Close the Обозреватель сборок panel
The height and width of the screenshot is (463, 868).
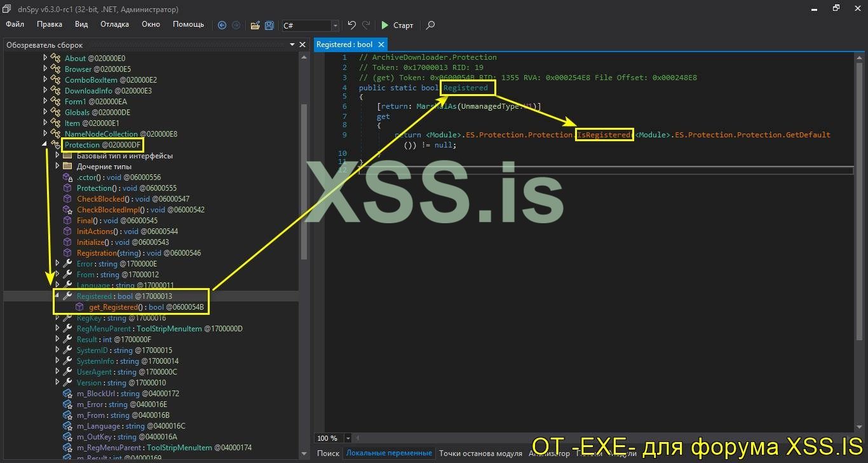[302, 45]
